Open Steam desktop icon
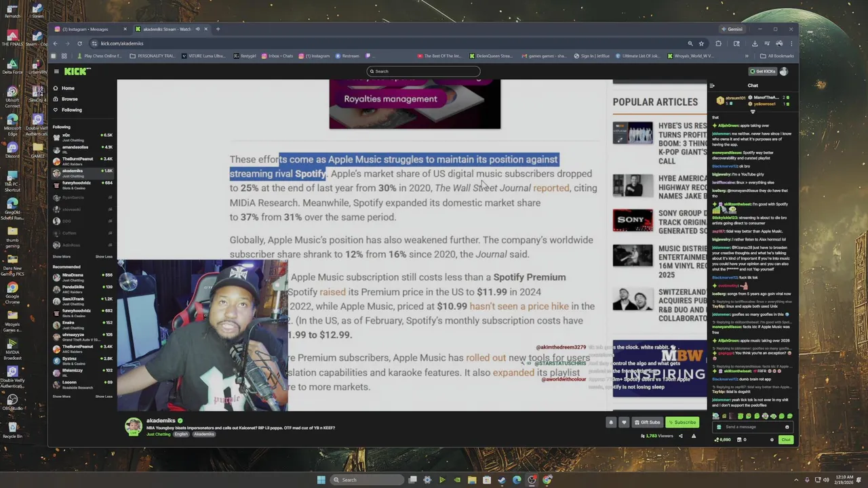The width and height of the screenshot is (868, 488). 37,12
